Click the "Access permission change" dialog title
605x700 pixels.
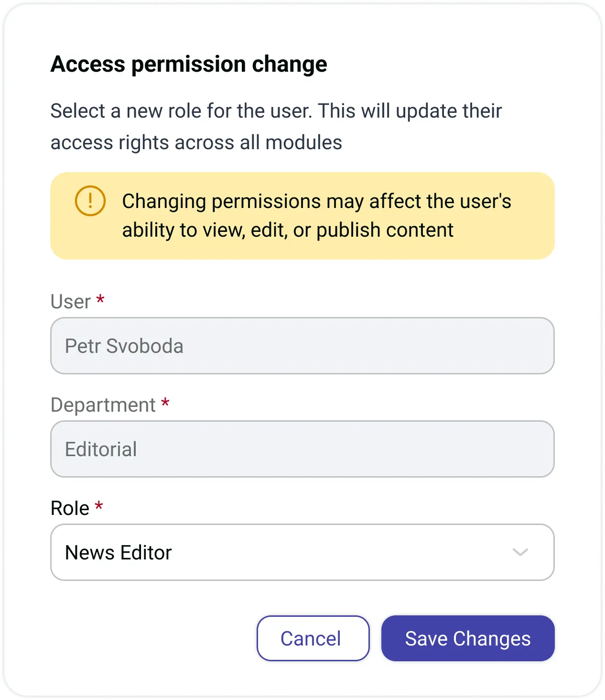coord(189,64)
